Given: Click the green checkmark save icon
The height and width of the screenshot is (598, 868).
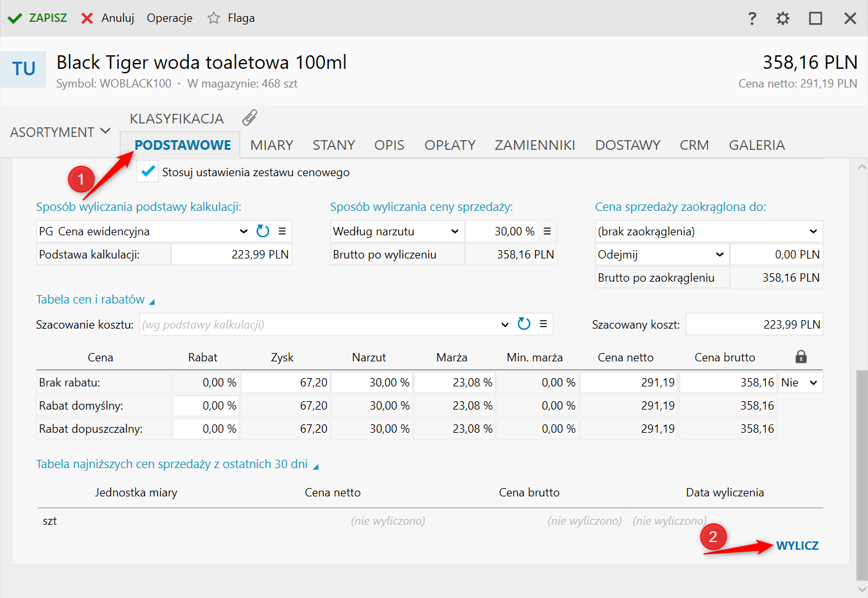Looking at the screenshot, I should (15, 18).
